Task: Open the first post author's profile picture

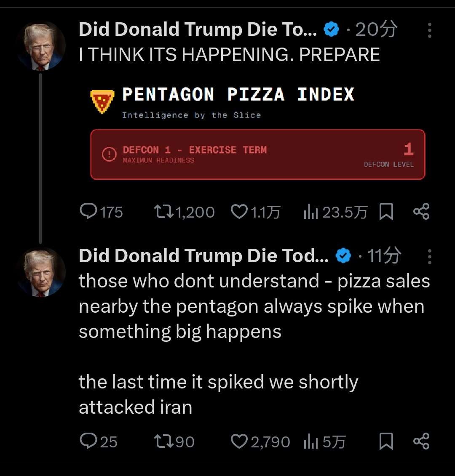Action: coord(41,46)
